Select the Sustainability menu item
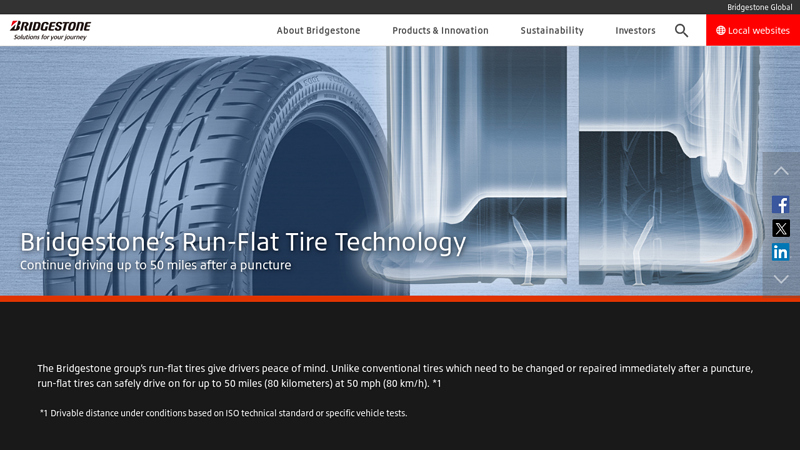Screen dimensions: 800x450 pos(552,31)
